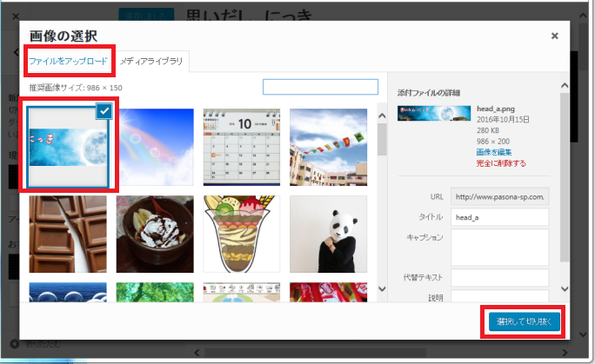Click the 代替テキスト input field
The width and height of the screenshot is (595, 364).
499,278
